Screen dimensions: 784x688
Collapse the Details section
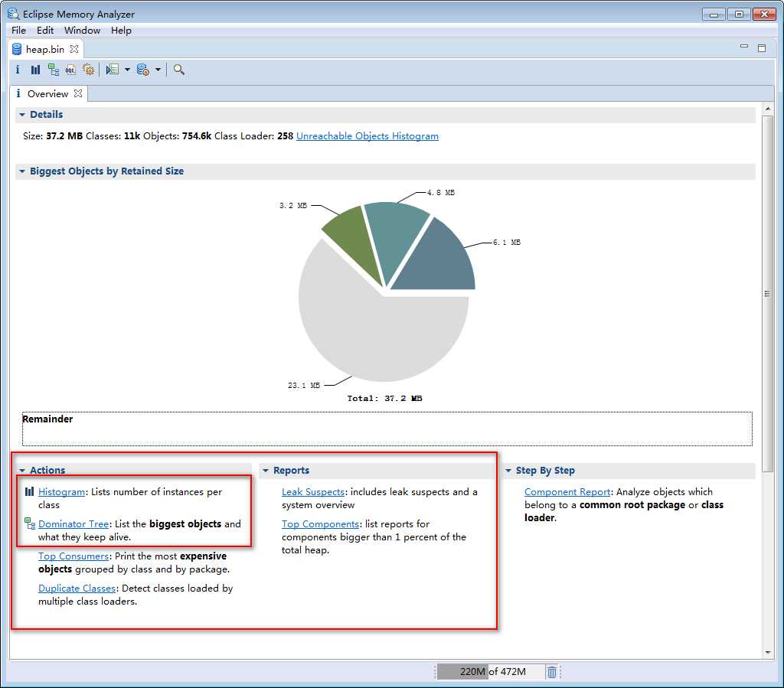[22, 115]
